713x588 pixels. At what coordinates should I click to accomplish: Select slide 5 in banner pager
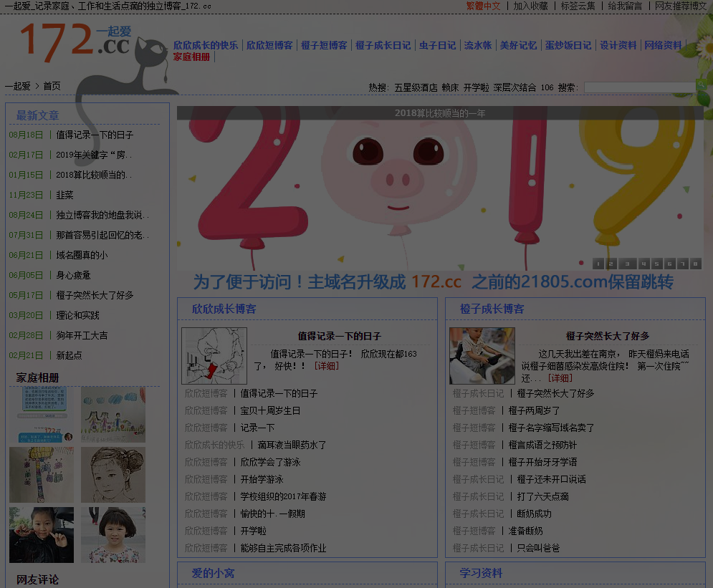(x=655, y=264)
